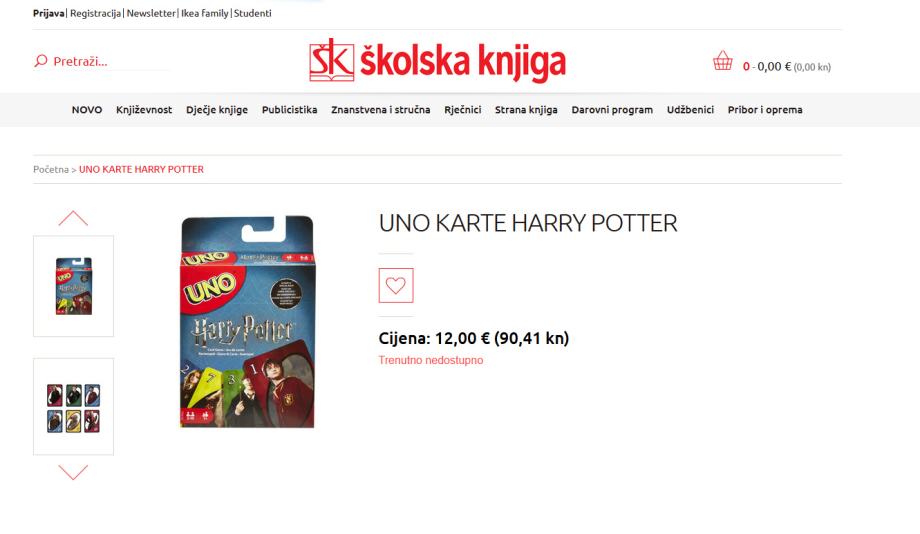Open the Ikea family link
The width and height of the screenshot is (920, 534).
(204, 13)
